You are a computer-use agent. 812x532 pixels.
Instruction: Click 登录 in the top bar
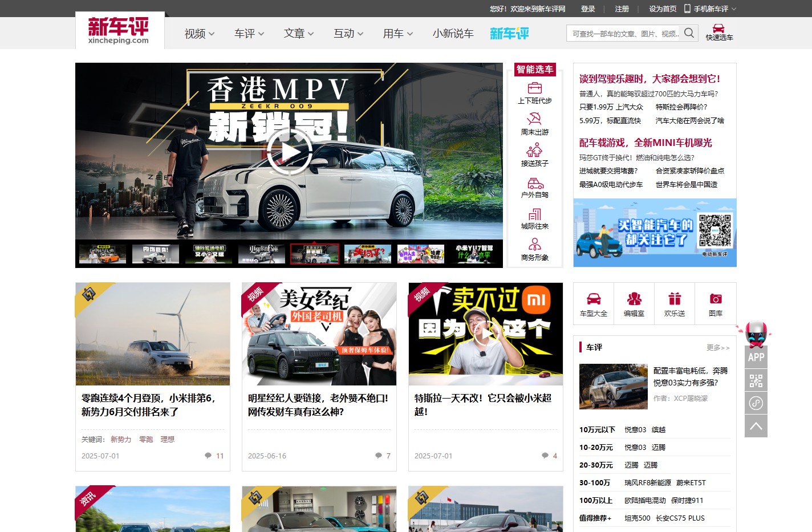pos(588,9)
